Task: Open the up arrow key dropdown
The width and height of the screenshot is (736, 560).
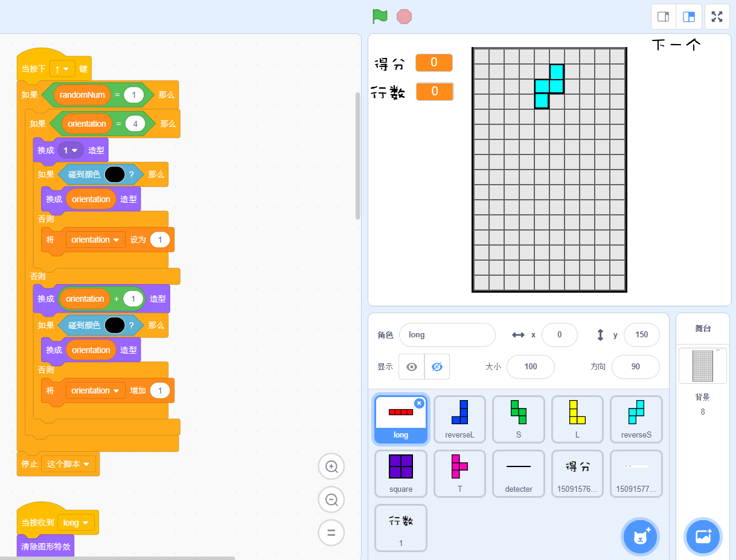Action: (x=62, y=69)
